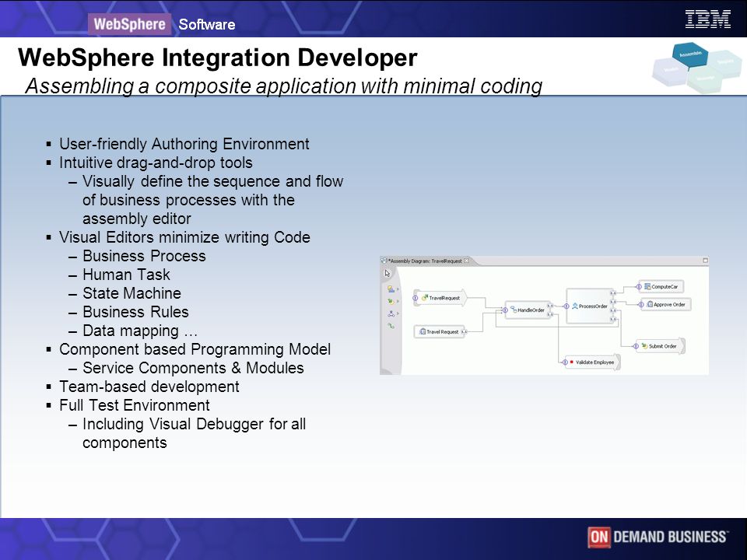Maximize the assembly editor pane
The width and height of the screenshot is (747, 560).
pyautogui.click(x=706, y=261)
